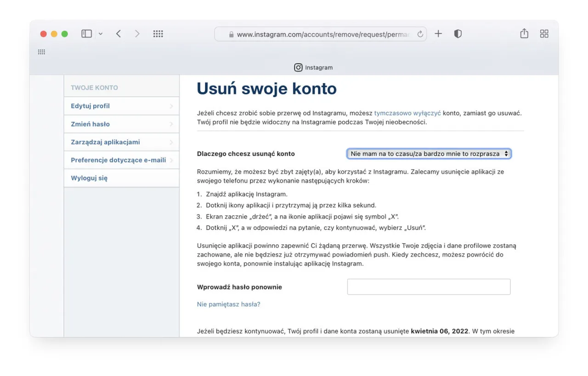Open the small favorites grid icon
The image size is (588, 376).
point(41,52)
